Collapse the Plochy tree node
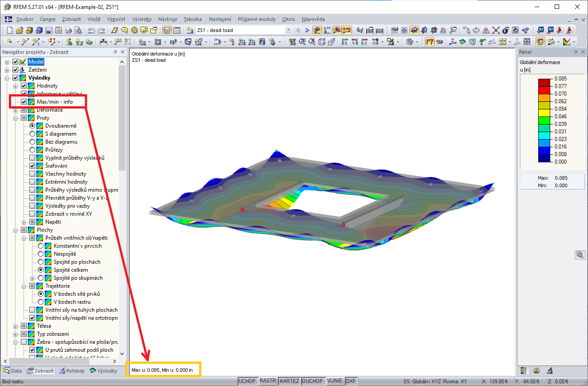The image size is (588, 386). click(16, 230)
